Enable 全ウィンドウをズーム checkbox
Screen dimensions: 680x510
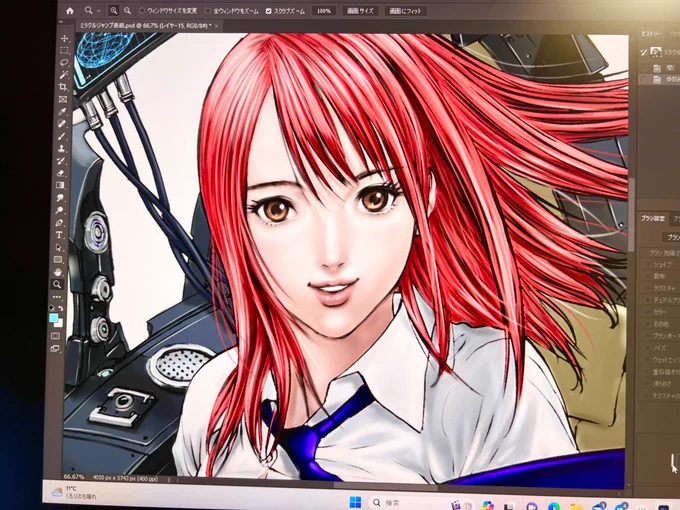208,11
